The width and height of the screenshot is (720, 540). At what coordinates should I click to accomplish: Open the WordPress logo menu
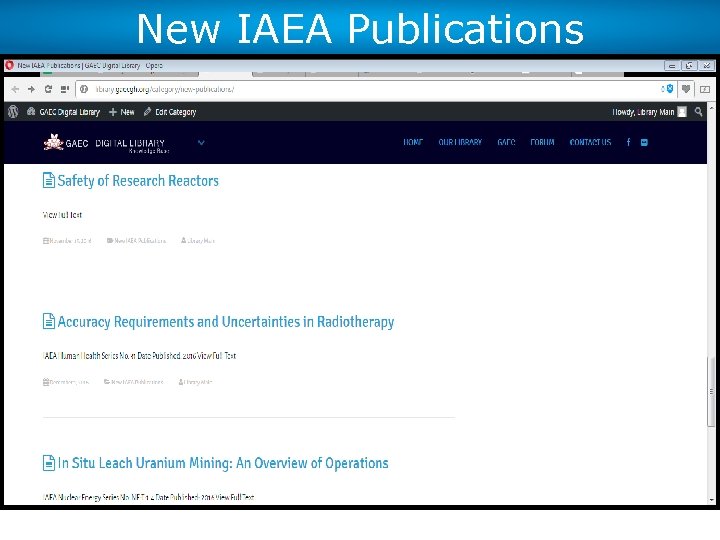[13, 112]
